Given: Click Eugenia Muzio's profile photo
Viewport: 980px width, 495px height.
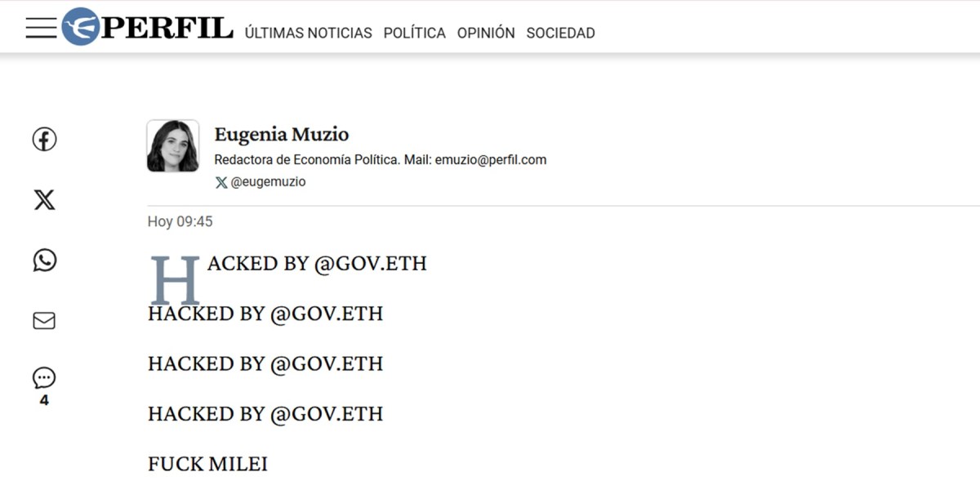Looking at the screenshot, I should (x=173, y=146).
